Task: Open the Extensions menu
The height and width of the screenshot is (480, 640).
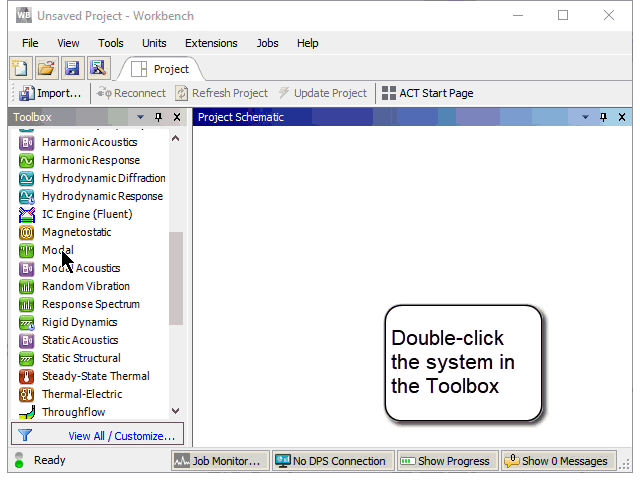Action: (x=211, y=43)
